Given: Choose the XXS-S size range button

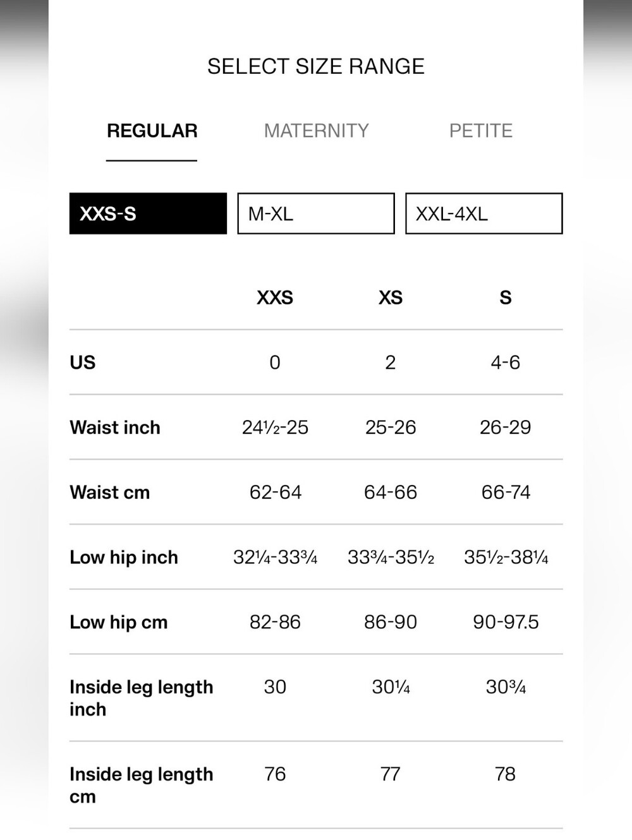Looking at the screenshot, I should tap(148, 213).
